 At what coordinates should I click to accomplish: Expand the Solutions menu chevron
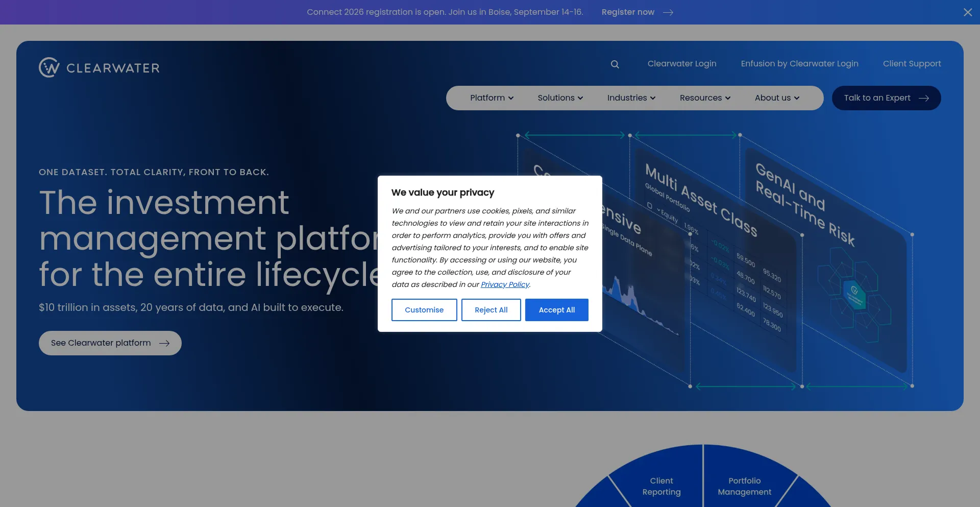click(x=580, y=98)
